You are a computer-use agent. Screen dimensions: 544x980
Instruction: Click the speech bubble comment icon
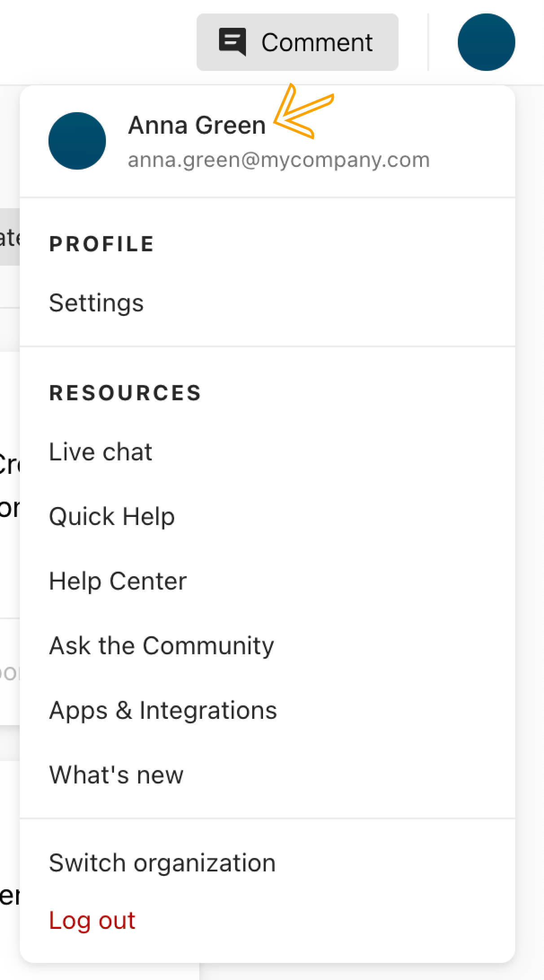click(232, 42)
